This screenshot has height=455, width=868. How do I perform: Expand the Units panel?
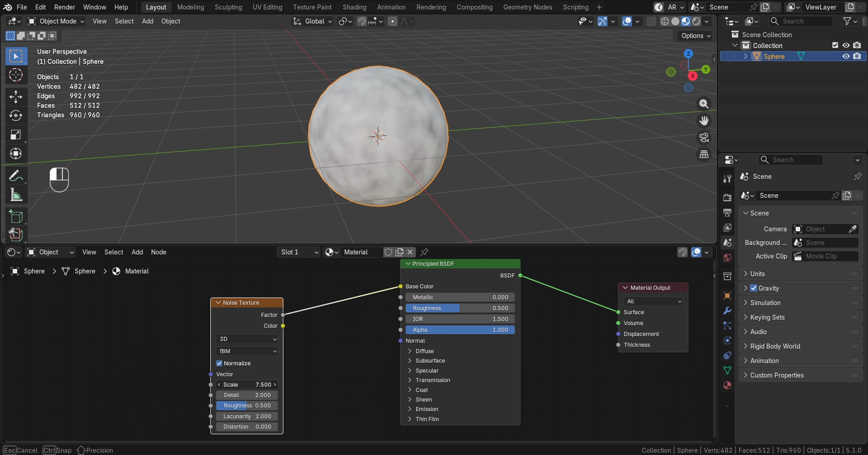click(801, 274)
